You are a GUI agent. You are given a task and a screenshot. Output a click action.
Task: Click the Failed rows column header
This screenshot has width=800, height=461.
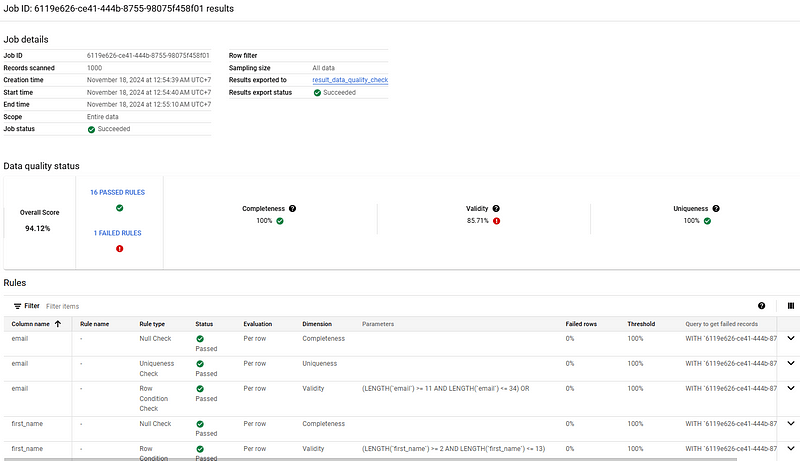coord(581,324)
